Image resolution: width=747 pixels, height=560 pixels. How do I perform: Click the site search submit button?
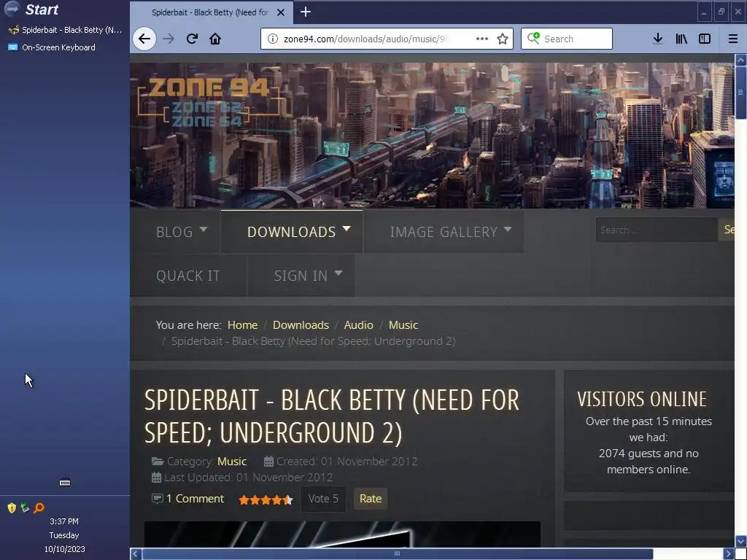click(x=727, y=230)
